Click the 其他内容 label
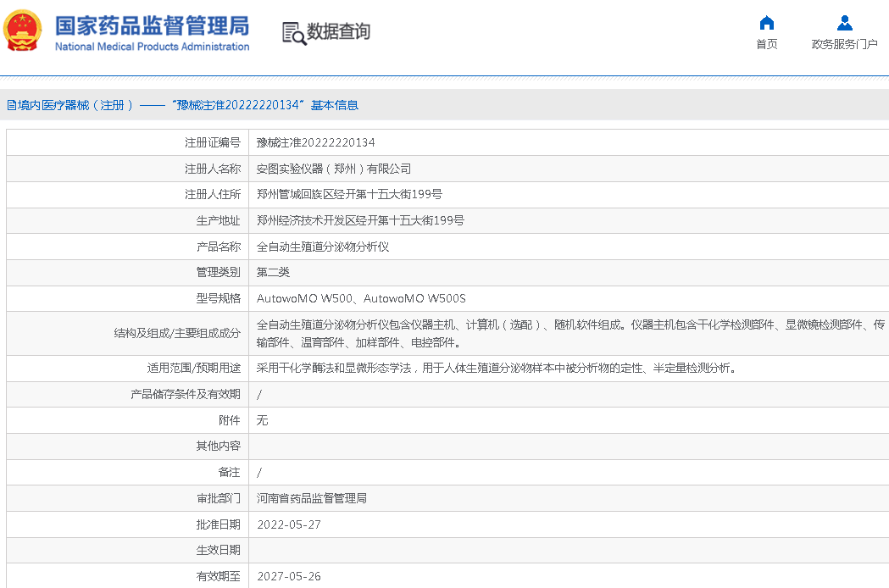The height and width of the screenshot is (588, 889). 219,447
